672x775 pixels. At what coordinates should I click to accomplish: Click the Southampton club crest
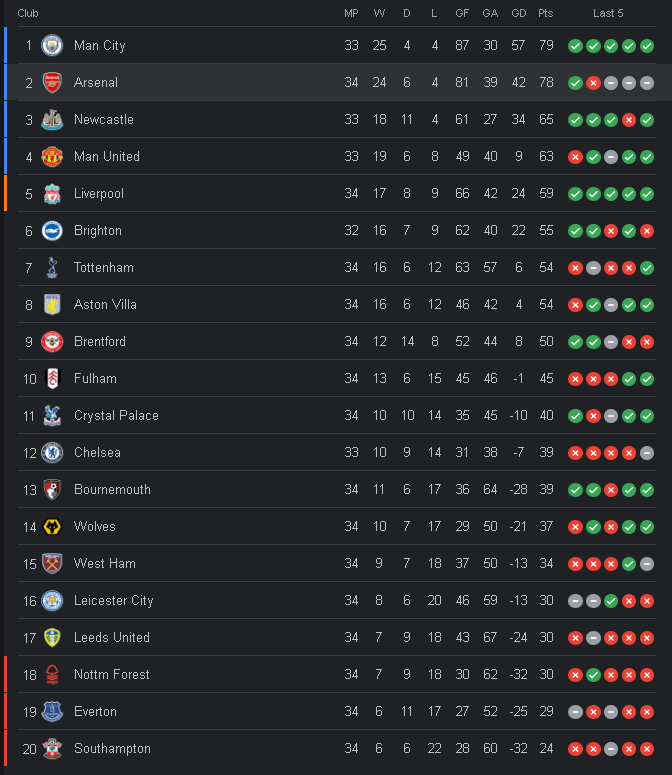pos(52,748)
